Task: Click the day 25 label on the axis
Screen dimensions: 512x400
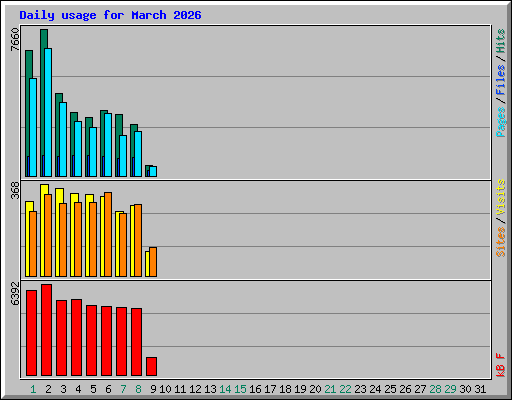Action: tap(390, 389)
